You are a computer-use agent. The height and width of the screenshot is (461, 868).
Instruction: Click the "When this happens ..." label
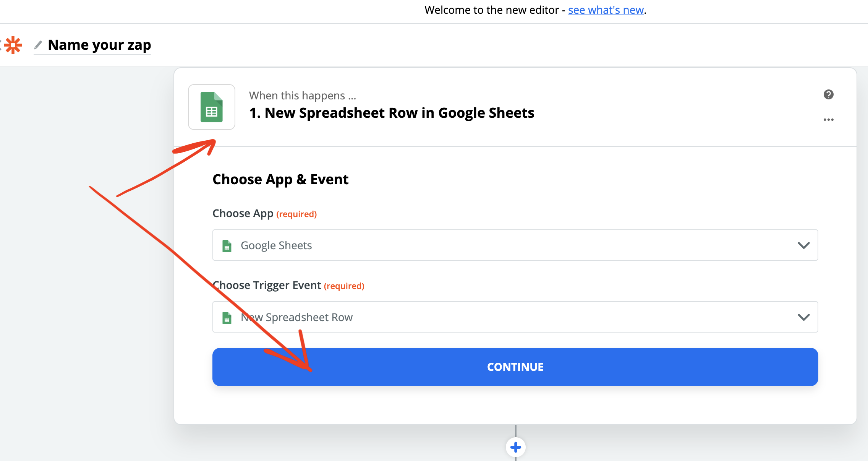[303, 96]
